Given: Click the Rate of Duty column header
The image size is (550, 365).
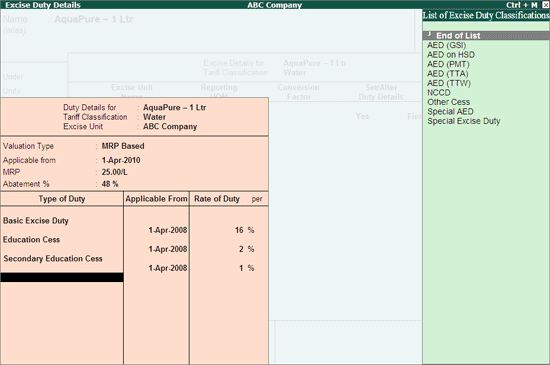Looking at the screenshot, I should 217,199.
